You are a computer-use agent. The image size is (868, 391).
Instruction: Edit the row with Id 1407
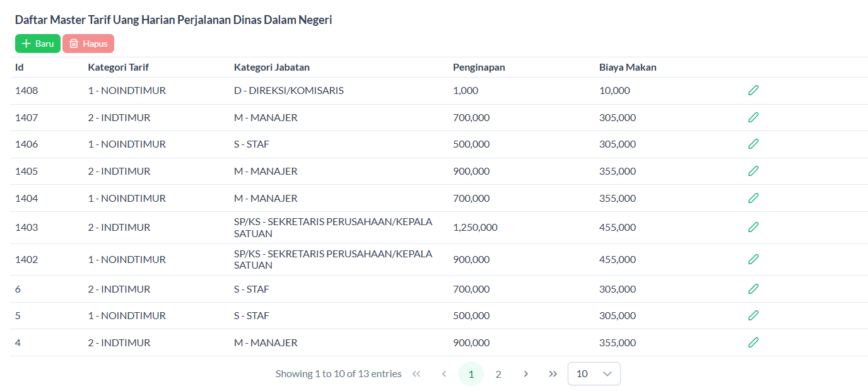tap(753, 117)
